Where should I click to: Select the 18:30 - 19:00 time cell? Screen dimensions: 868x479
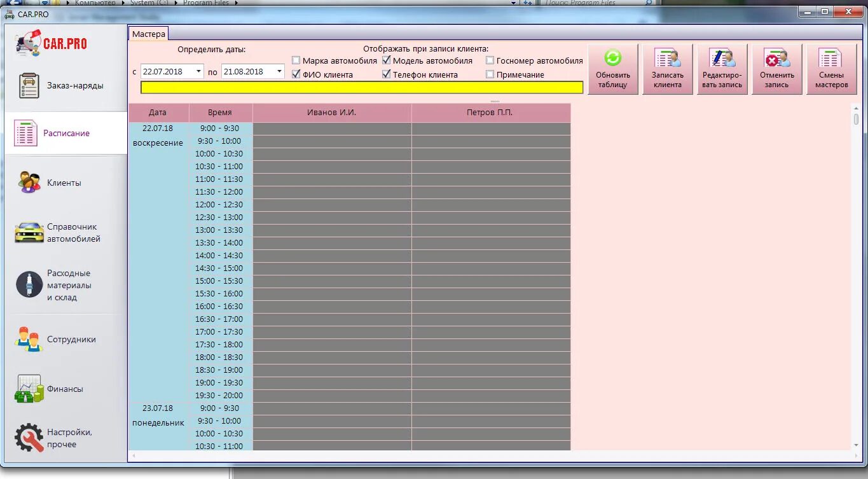[220, 370]
